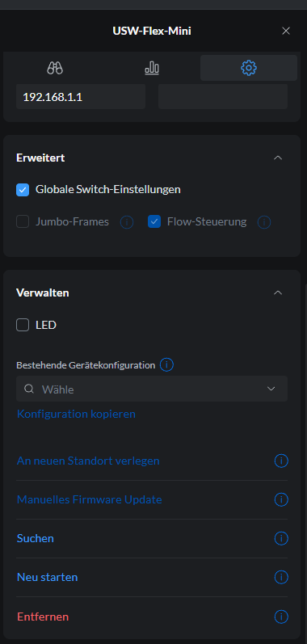307x644 pixels.
Task: Show info icon beside Entfernen
Action: [x=281, y=617]
